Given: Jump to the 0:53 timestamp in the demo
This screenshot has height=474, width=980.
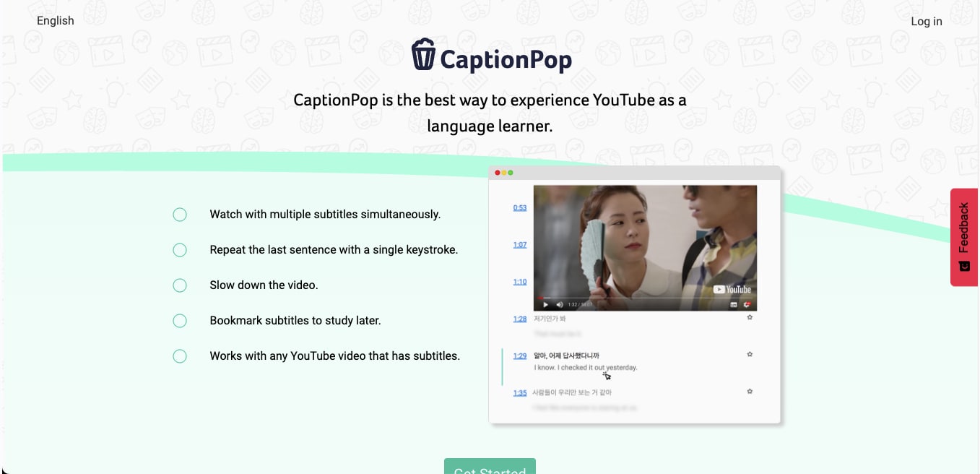Looking at the screenshot, I should [520, 208].
